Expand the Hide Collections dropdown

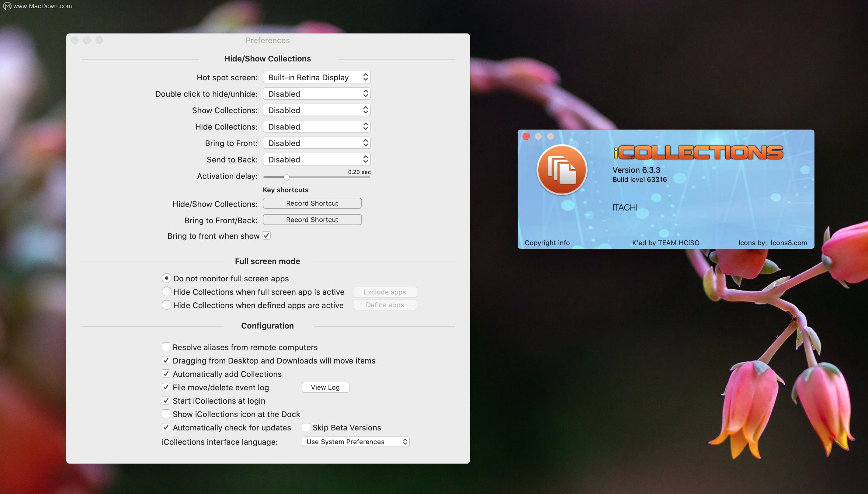point(317,127)
